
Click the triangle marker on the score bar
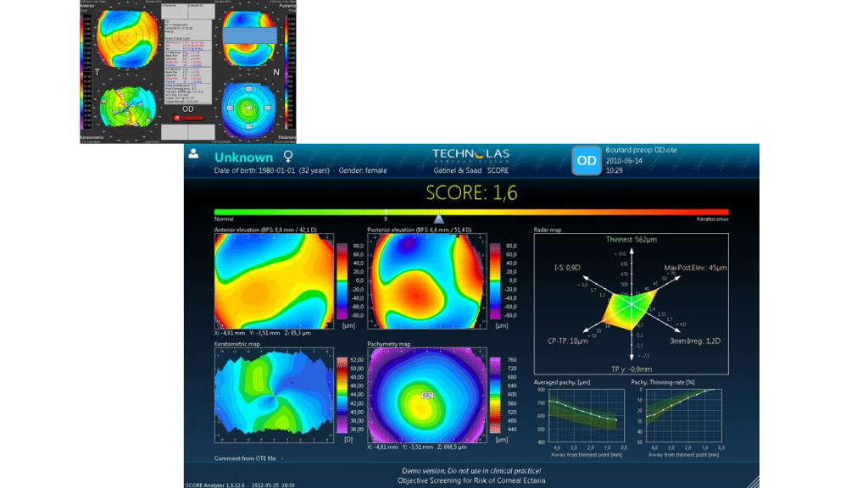point(438,219)
